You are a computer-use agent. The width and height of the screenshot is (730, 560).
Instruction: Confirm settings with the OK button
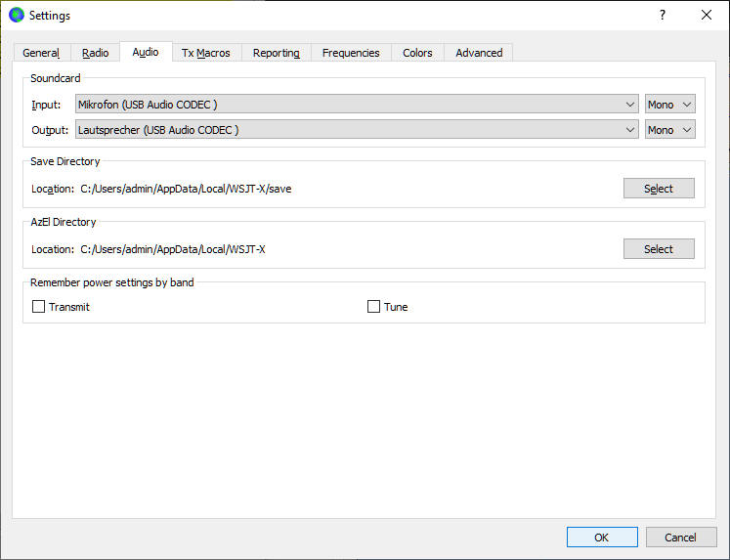[x=602, y=538]
